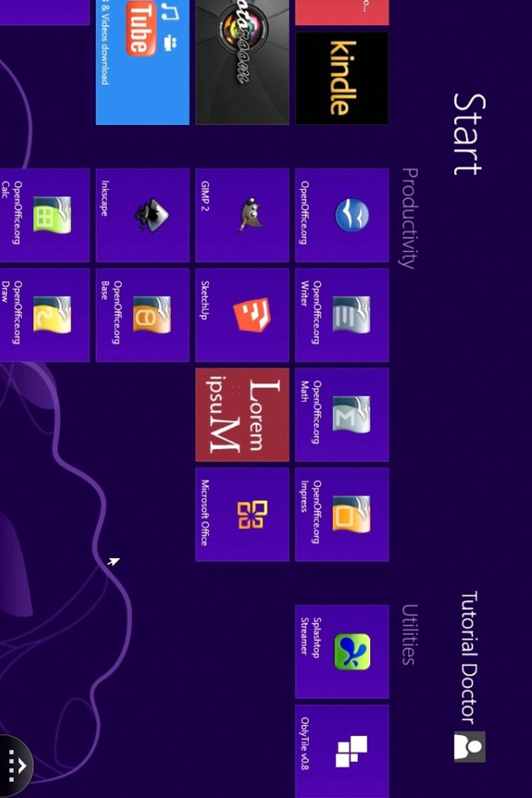Click the Tutorial Doctor user account picture

470,746
